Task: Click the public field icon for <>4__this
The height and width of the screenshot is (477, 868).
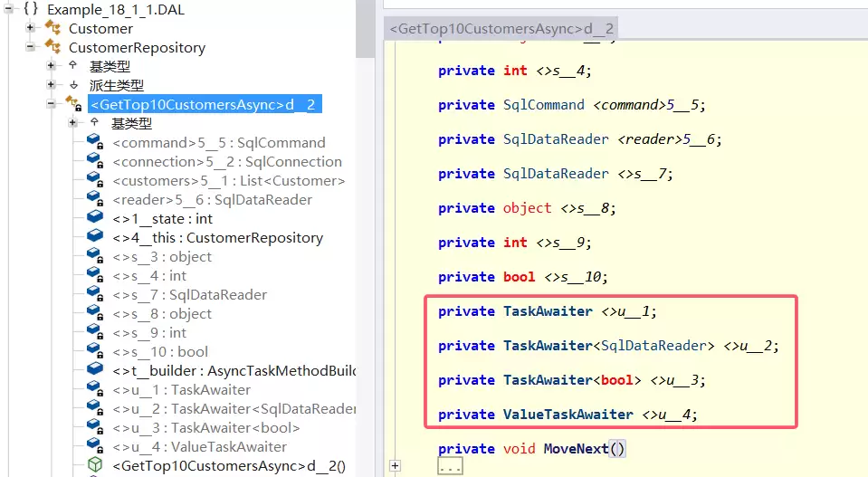Action: (95, 235)
